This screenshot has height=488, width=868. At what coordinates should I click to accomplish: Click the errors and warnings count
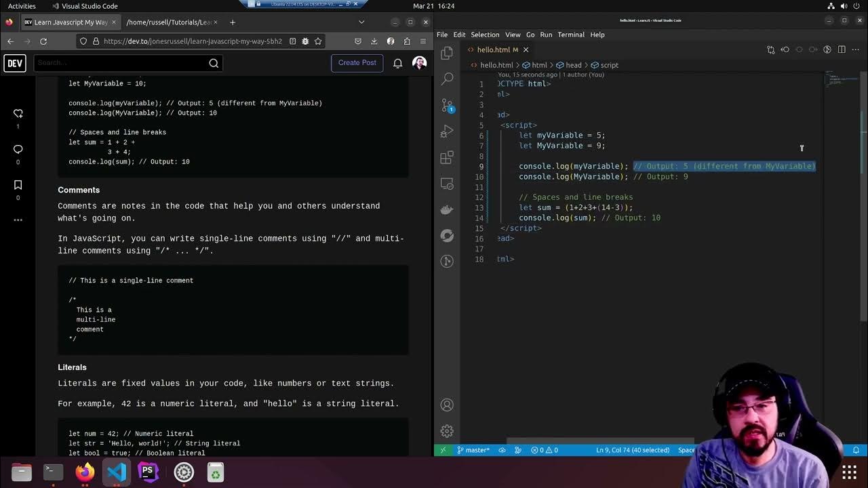[x=545, y=450]
